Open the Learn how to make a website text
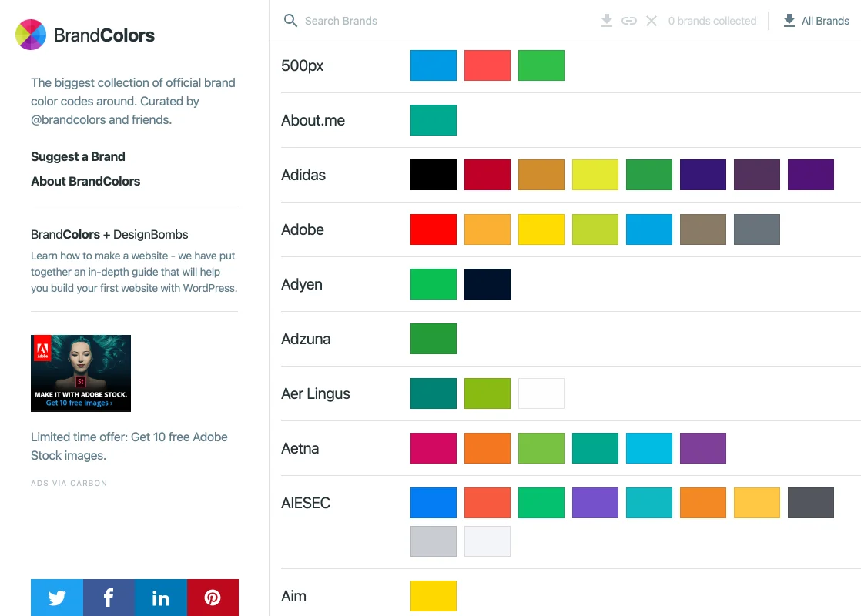The image size is (861, 616). point(134,272)
